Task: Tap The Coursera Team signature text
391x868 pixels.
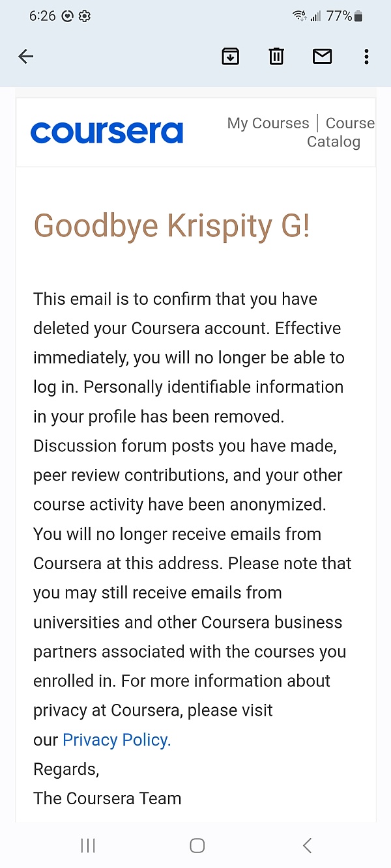Action: click(108, 798)
